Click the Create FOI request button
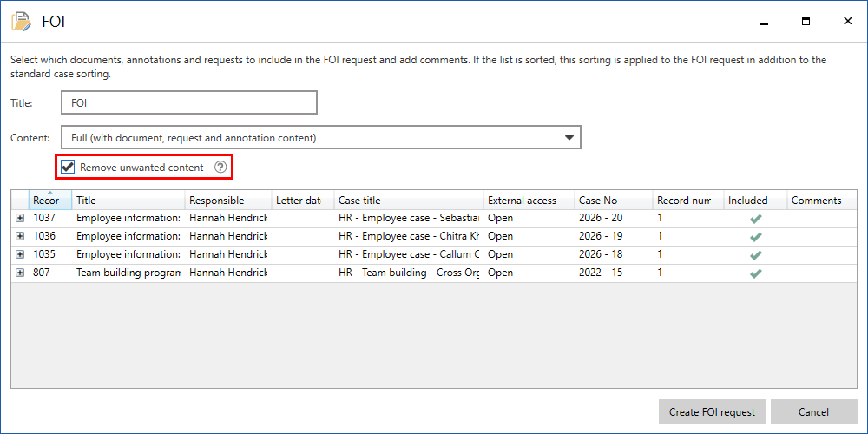 click(712, 411)
